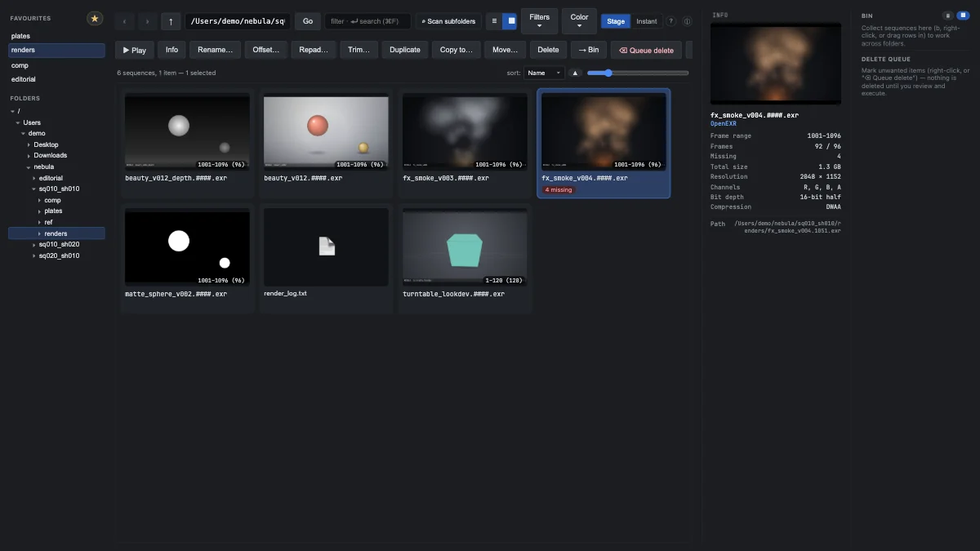Image resolution: width=980 pixels, height=551 pixels.
Task: Select turntable_lookdev teal cube thumbnail
Action: coord(465,248)
